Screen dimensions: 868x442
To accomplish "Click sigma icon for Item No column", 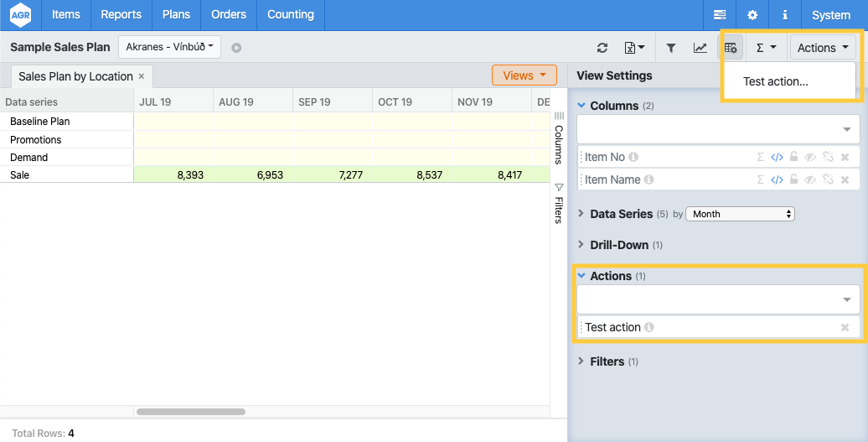I will pos(761,157).
